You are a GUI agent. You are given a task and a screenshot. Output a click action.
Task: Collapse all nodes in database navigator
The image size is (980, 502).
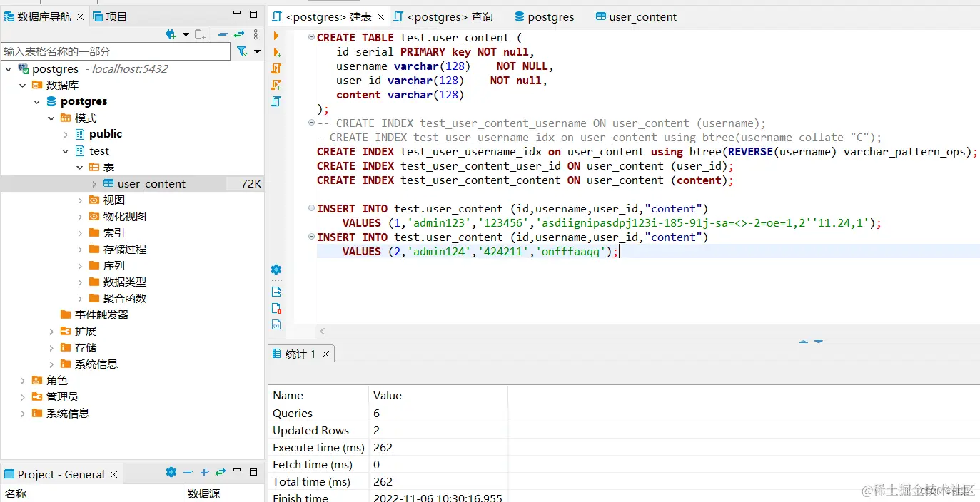coord(223,34)
